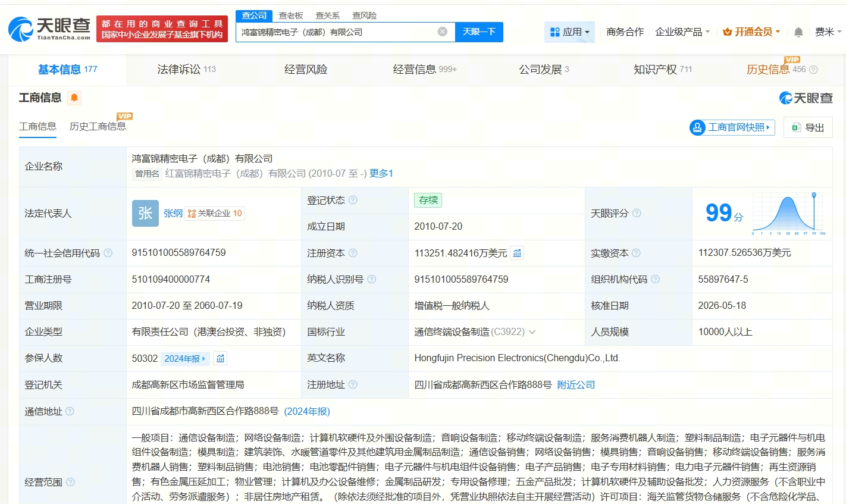Open the 商务合作 link
The height and width of the screenshot is (504, 846).
(x=625, y=32)
